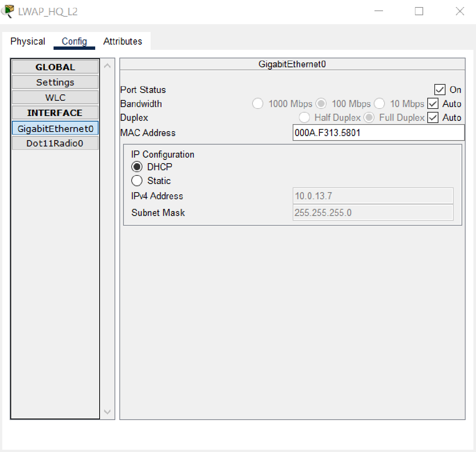Open the WLC configuration page
The width and height of the screenshot is (476, 452).
(x=55, y=97)
